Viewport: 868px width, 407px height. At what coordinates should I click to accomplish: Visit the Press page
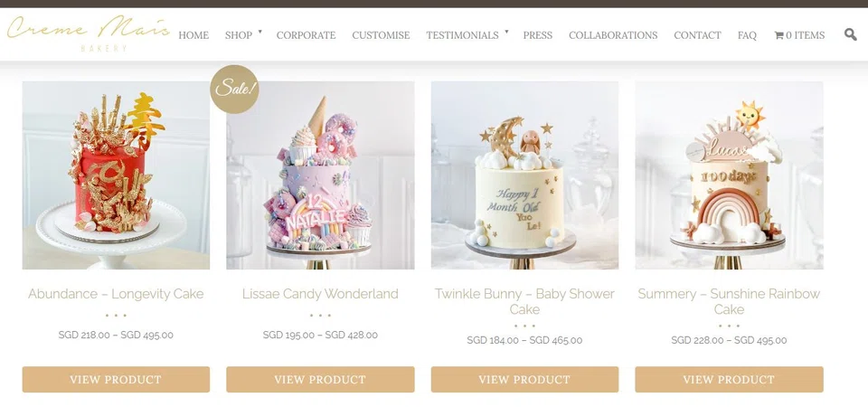pyautogui.click(x=537, y=35)
